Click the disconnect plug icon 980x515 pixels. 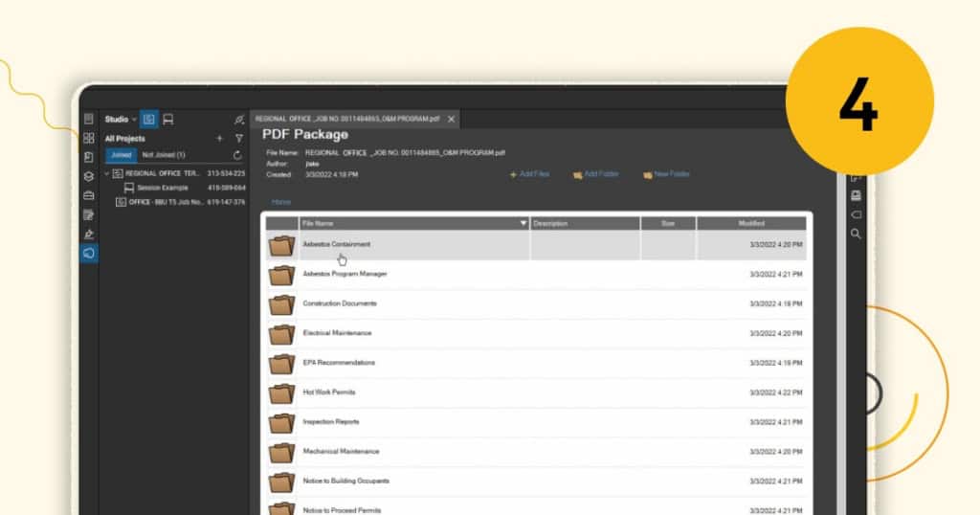click(239, 120)
